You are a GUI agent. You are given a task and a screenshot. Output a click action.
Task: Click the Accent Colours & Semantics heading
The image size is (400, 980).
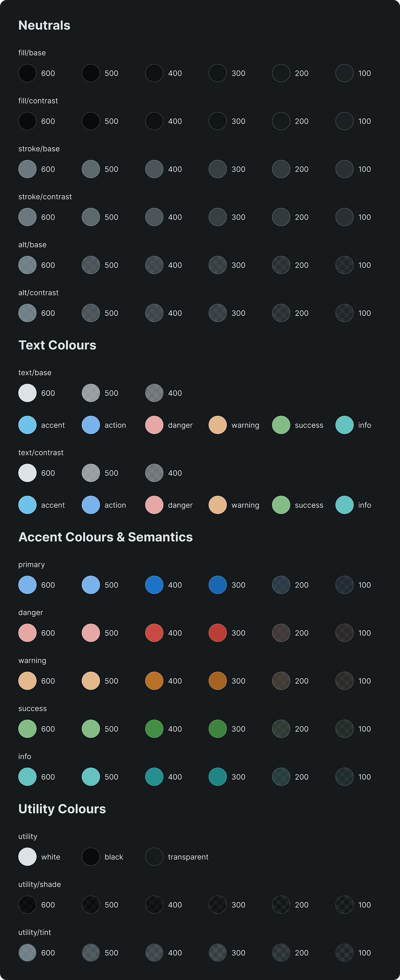pos(105,537)
